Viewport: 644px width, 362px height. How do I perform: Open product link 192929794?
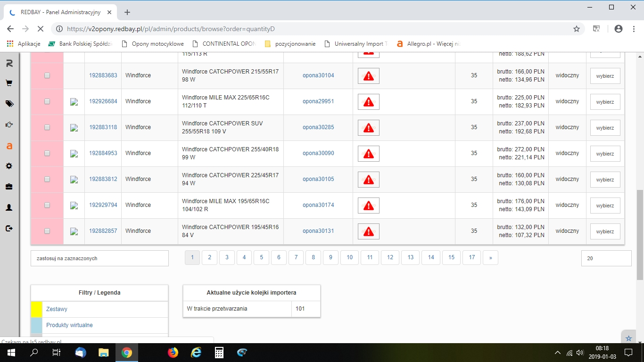pos(103,205)
